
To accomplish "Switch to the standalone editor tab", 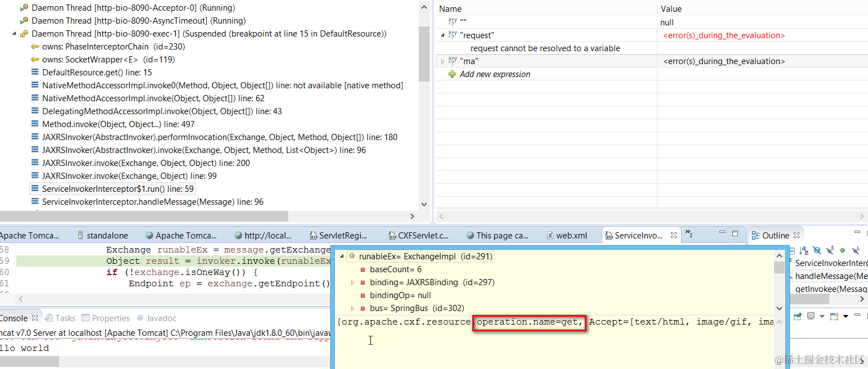I will pos(102,236).
